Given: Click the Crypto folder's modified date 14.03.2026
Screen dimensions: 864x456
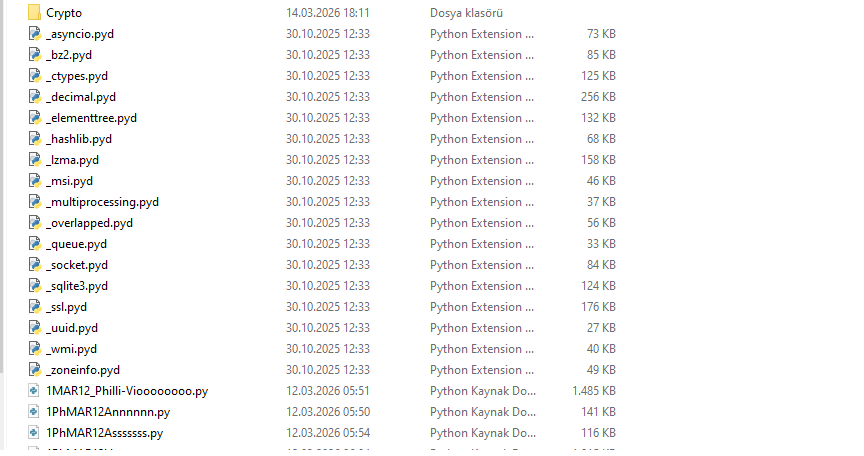Looking at the screenshot, I should pyautogui.click(x=328, y=13).
